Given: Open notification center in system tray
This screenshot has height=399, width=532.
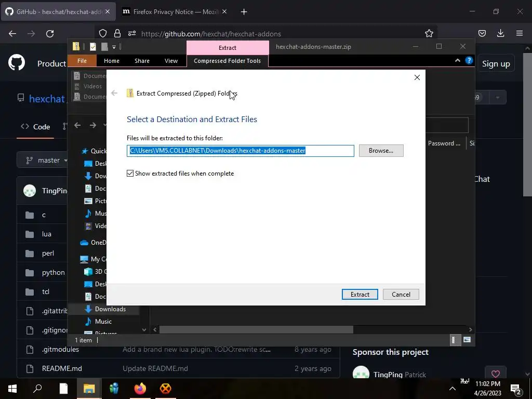Looking at the screenshot, I should point(516,389).
